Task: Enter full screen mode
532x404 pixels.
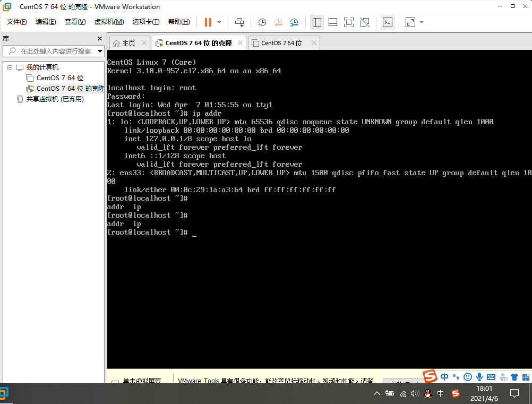Action: point(349,22)
